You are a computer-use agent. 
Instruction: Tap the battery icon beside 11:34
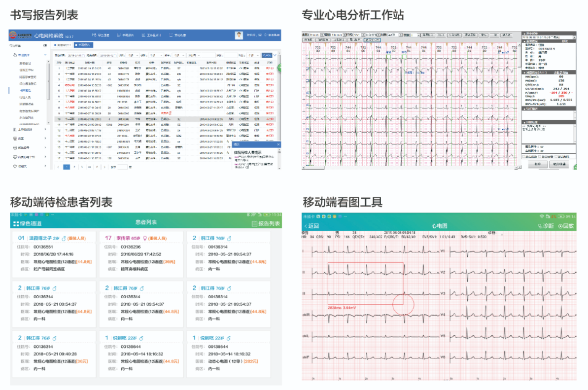[267, 215]
